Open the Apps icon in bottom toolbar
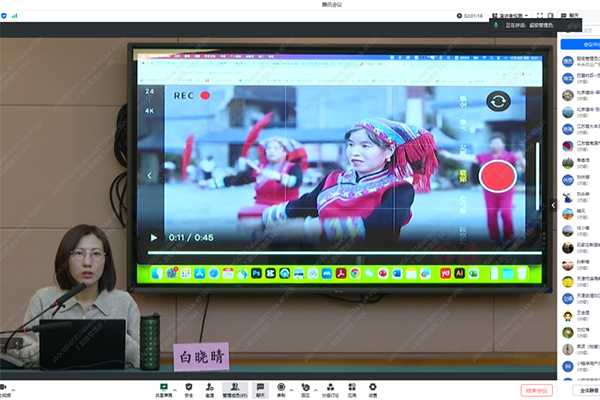The width and height of the screenshot is (600, 400). 352,386
